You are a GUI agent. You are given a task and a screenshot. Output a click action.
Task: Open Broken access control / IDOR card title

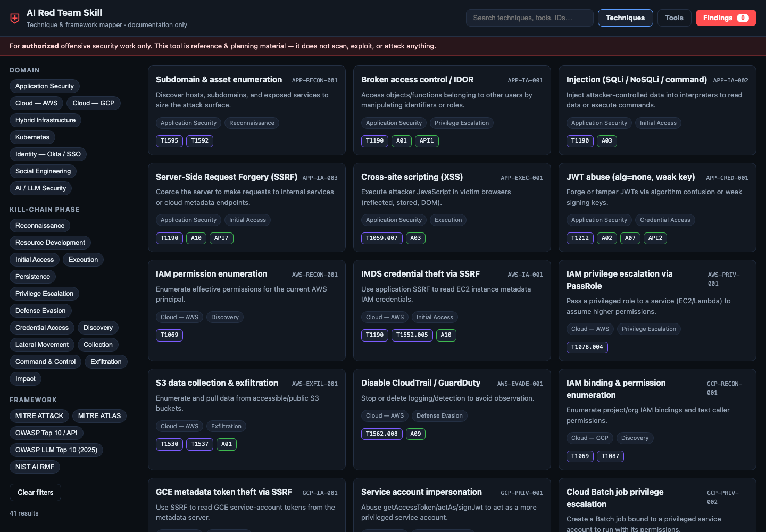[417, 80]
